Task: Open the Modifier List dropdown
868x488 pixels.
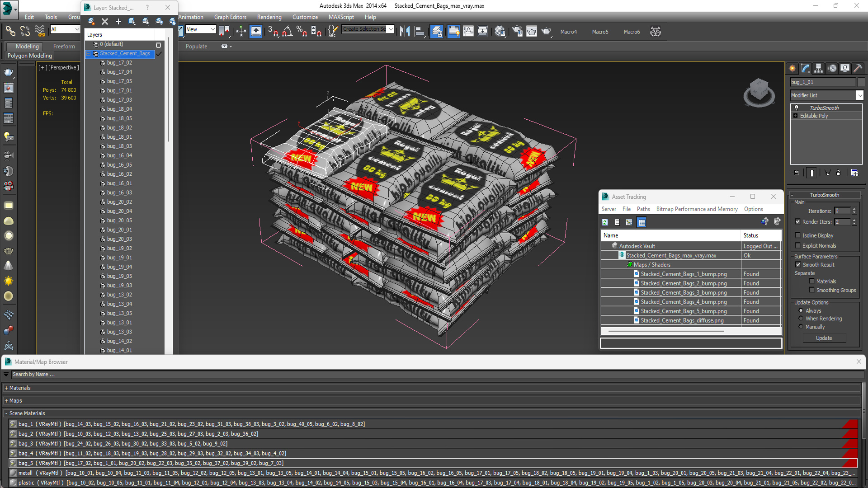Action: click(859, 95)
